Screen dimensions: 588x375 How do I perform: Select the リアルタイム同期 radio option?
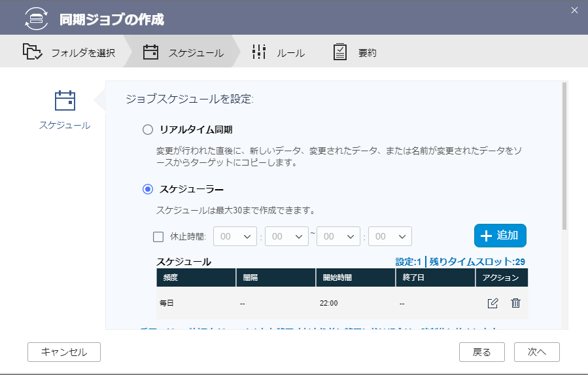[x=148, y=130]
